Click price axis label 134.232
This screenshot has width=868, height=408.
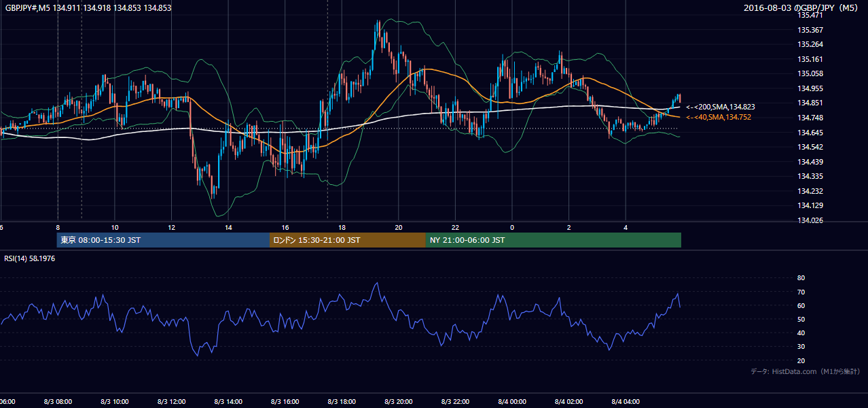pos(810,191)
